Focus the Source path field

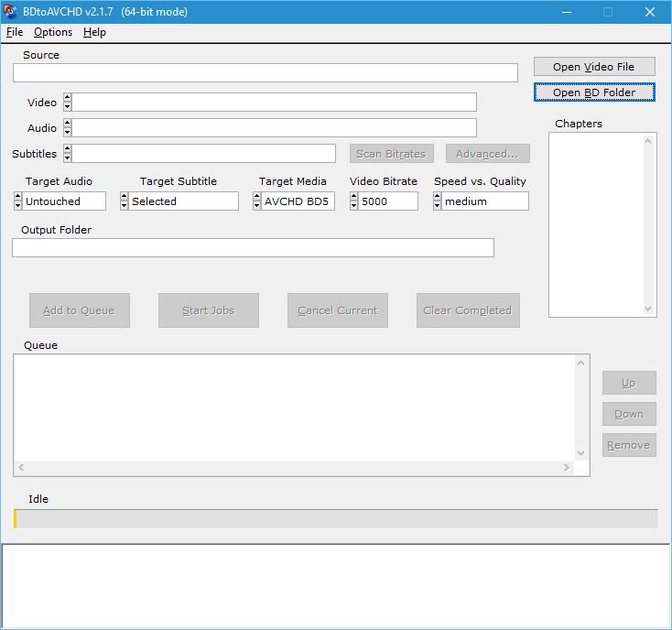pyautogui.click(x=266, y=73)
